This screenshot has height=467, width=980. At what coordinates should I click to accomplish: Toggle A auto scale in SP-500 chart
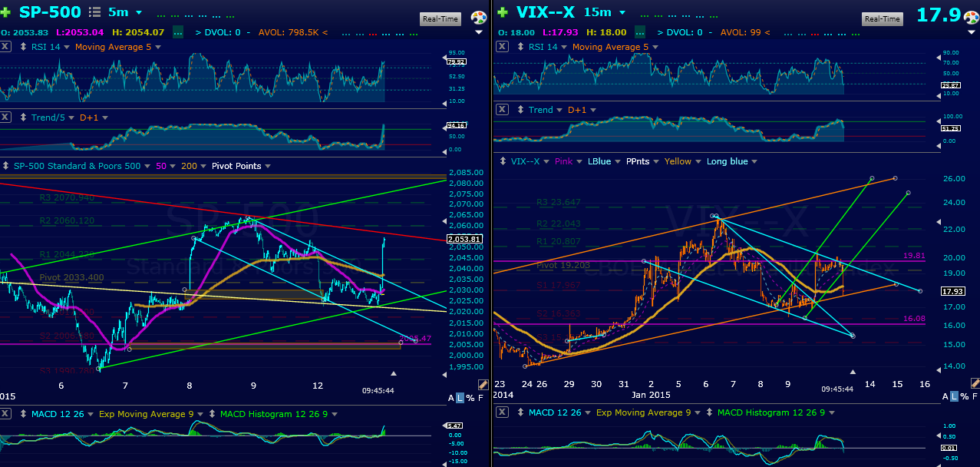pos(450,396)
